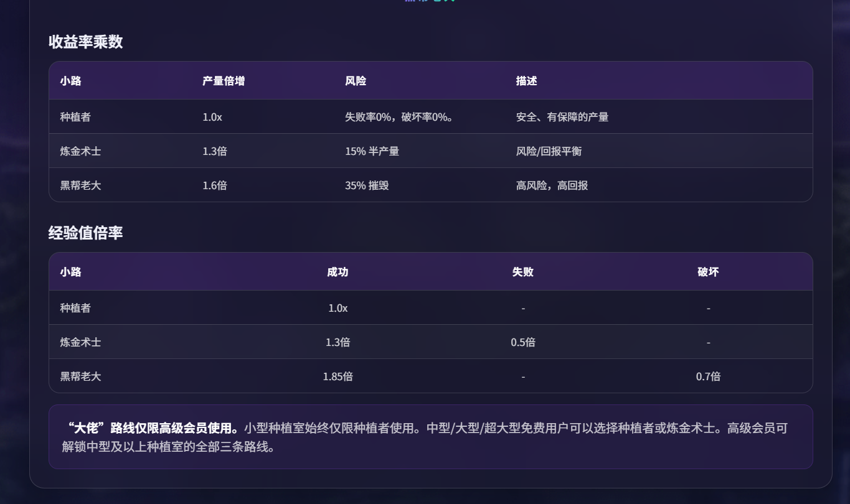The width and height of the screenshot is (850, 504).
Task: Select 炼金术士 row in 经验值倍率 table
Action: point(80,342)
